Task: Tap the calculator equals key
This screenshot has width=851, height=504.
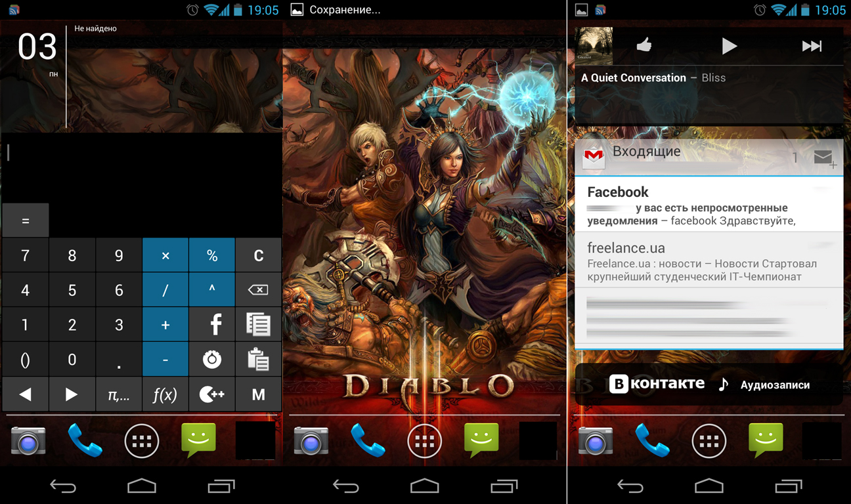Action: tap(25, 220)
